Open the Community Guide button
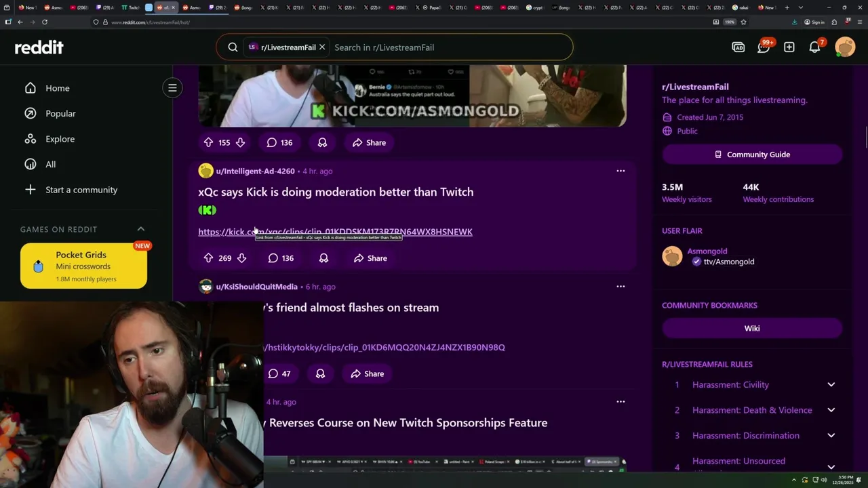 click(x=752, y=155)
